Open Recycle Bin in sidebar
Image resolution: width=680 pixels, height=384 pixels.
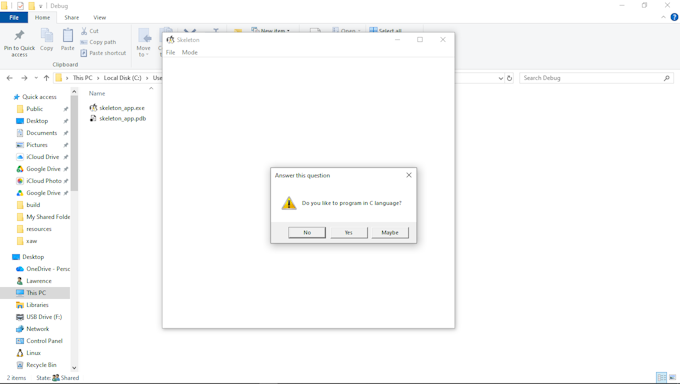click(36, 365)
